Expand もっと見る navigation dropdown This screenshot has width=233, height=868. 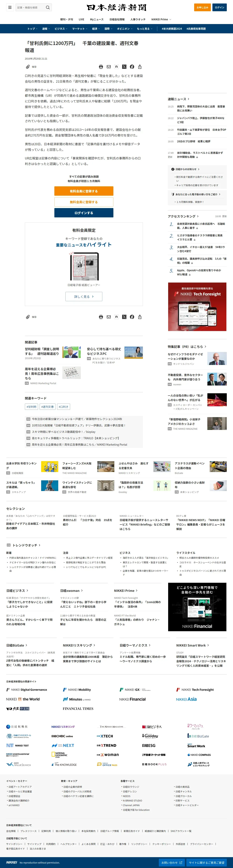pyautogui.click(x=145, y=29)
